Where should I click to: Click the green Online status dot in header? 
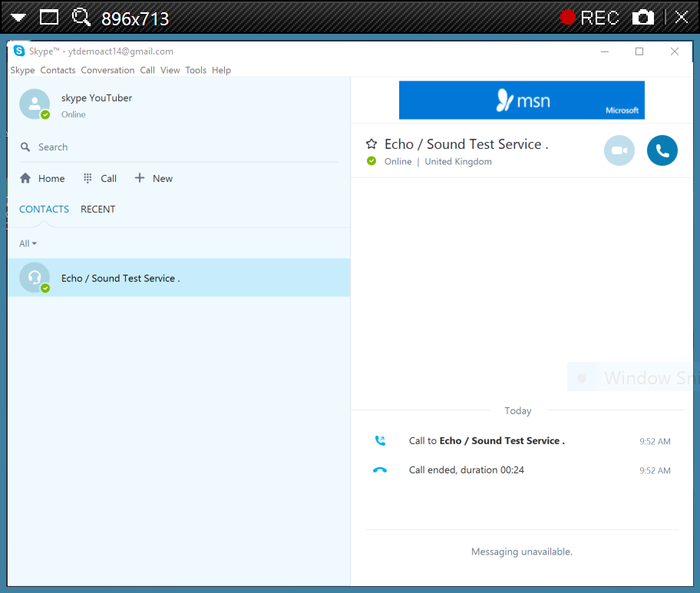coord(371,161)
